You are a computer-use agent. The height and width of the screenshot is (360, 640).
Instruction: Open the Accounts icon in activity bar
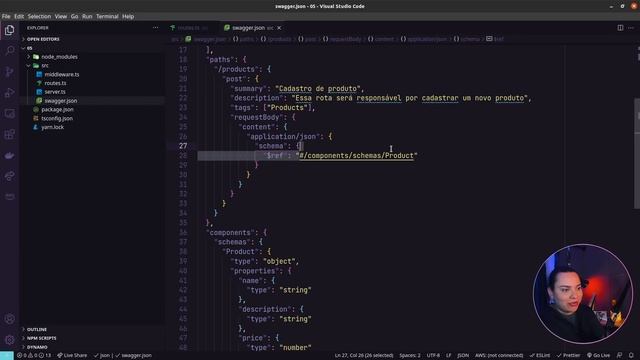point(9,319)
